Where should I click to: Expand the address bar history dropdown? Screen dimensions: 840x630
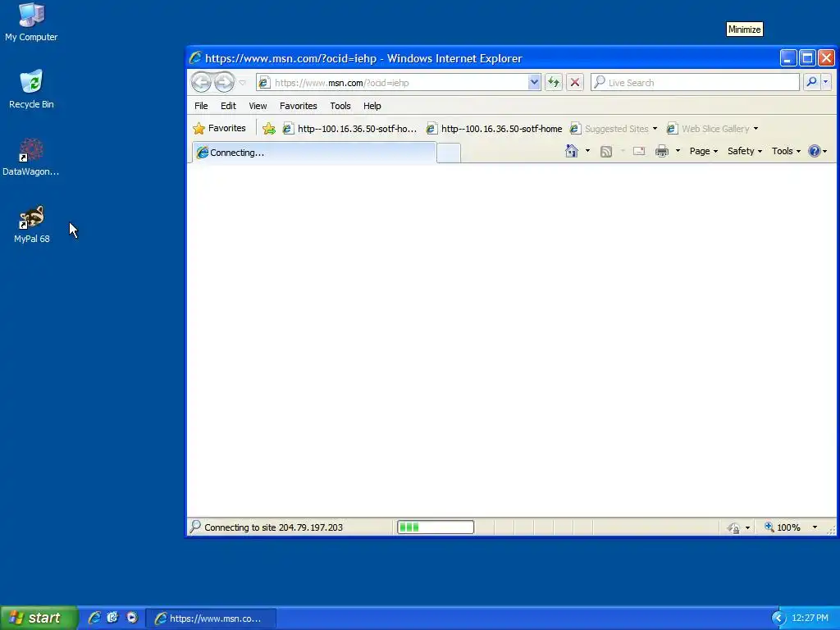click(533, 83)
